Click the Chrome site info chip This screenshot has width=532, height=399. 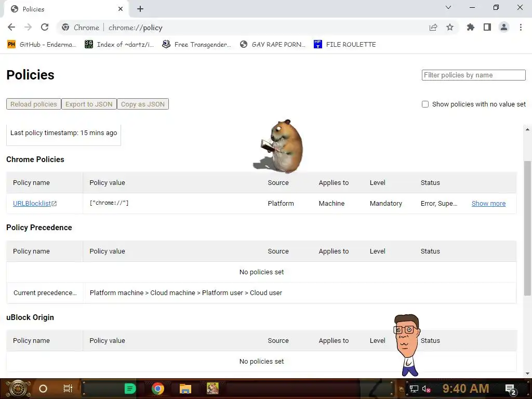click(x=81, y=28)
